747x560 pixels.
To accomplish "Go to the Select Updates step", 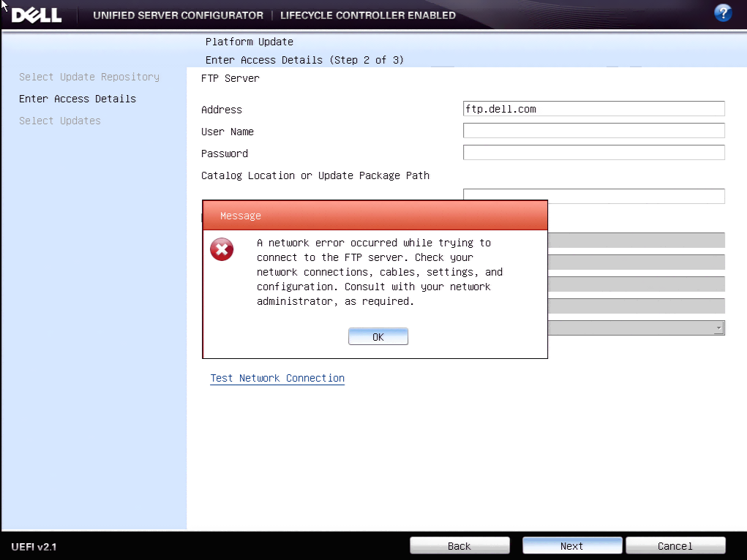I will (59, 120).
